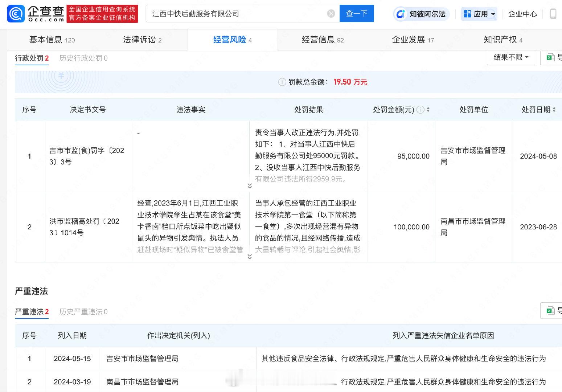Screen dimensions: 562x392
Task: Click 吉安市市场监督管理局 in penalty table
Action: 473,156
